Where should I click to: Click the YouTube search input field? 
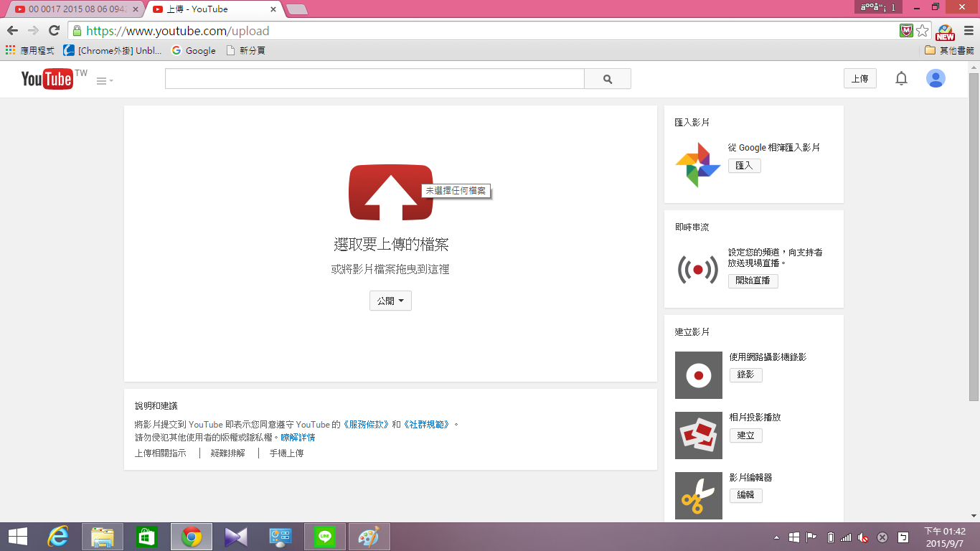tap(374, 79)
